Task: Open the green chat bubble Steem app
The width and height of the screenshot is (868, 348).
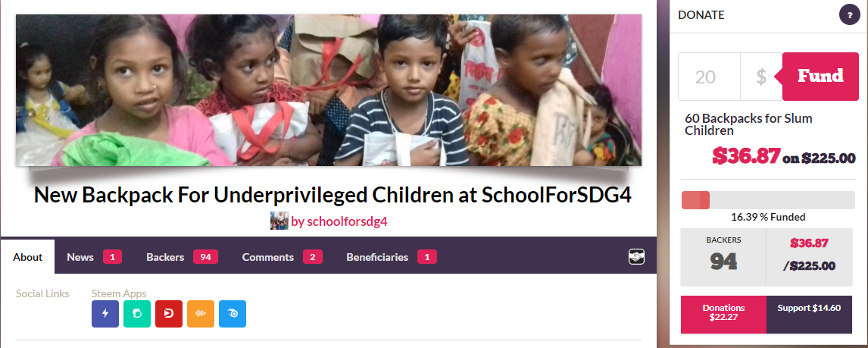Action: (x=137, y=314)
